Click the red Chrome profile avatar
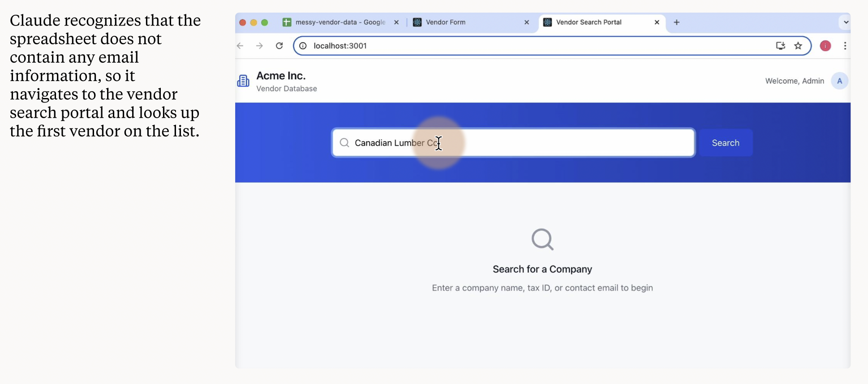868x384 pixels. [825, 46]
